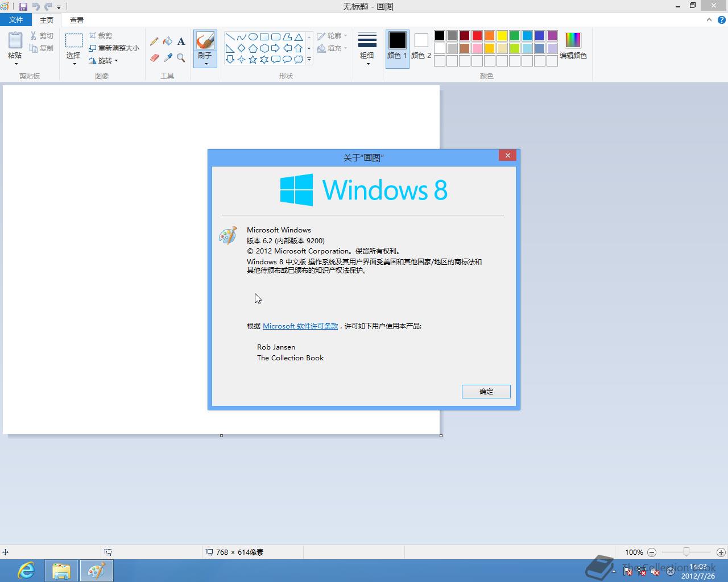Choose the Line shape
728x582 pixels.
[230, 37]
